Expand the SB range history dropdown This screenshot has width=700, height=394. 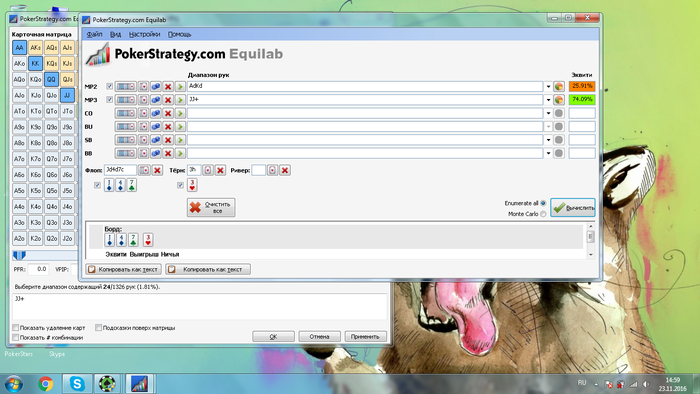coord(548,140)
